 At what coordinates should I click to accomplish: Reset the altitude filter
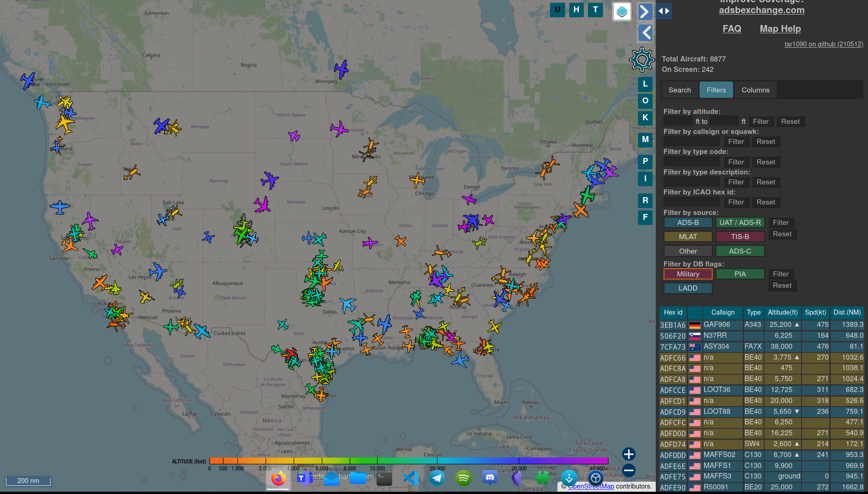790,122
